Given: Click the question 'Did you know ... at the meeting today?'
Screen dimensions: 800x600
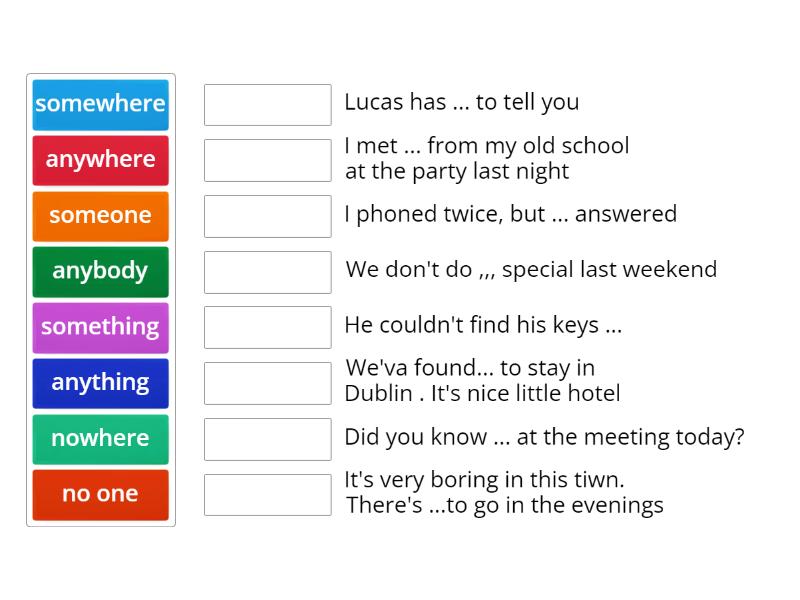Looking at the screenshot, I should click(x=544, y=437).
